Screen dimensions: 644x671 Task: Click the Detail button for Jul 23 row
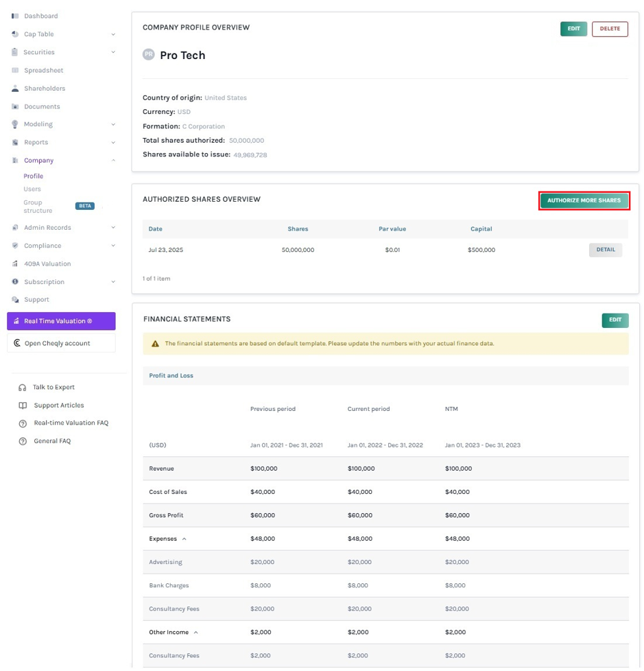pyautogui.click(x=606, y=250)
